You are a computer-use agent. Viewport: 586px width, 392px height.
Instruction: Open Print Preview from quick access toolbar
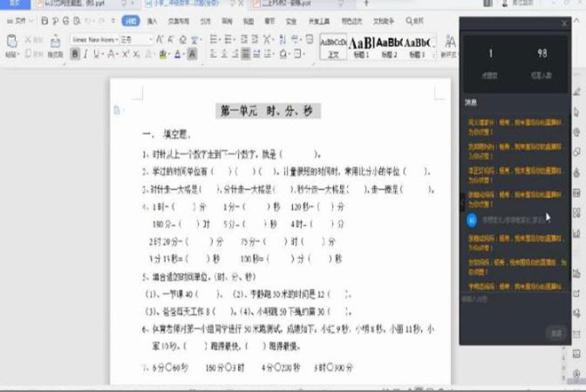[x=76, y=21]
